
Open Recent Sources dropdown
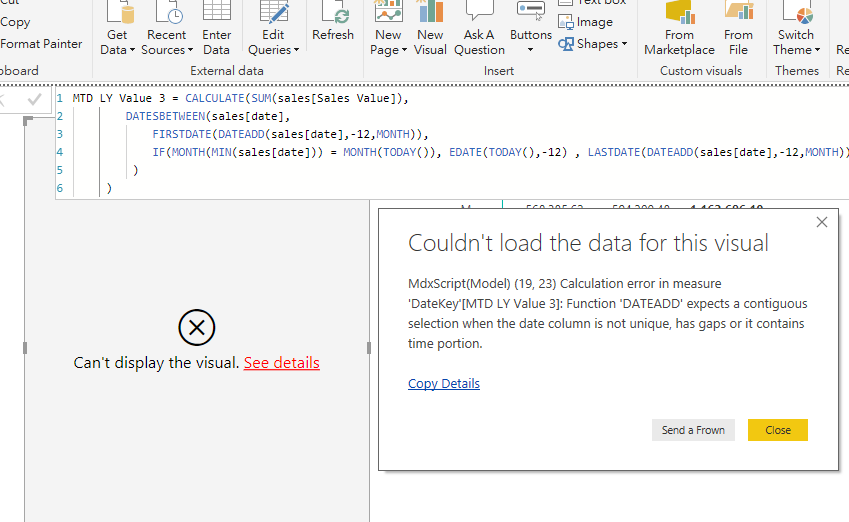pyautogui.click(x=167, y=42)
